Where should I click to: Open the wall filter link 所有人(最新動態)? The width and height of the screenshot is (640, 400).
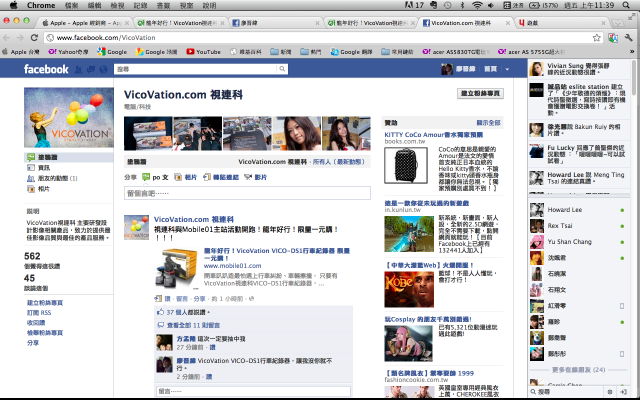339,162
